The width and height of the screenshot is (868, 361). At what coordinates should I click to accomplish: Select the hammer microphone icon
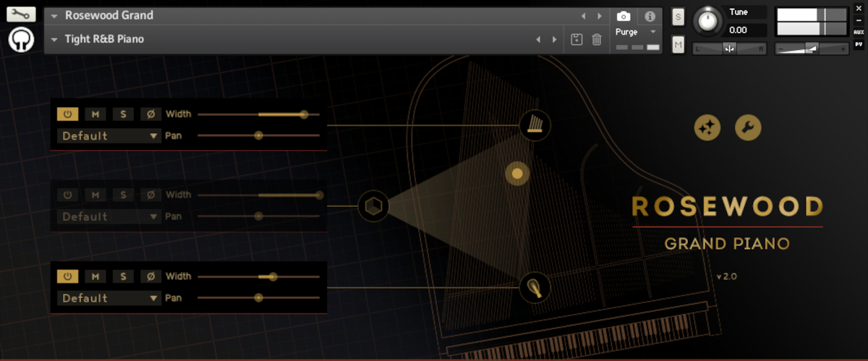tap(535, 288)
